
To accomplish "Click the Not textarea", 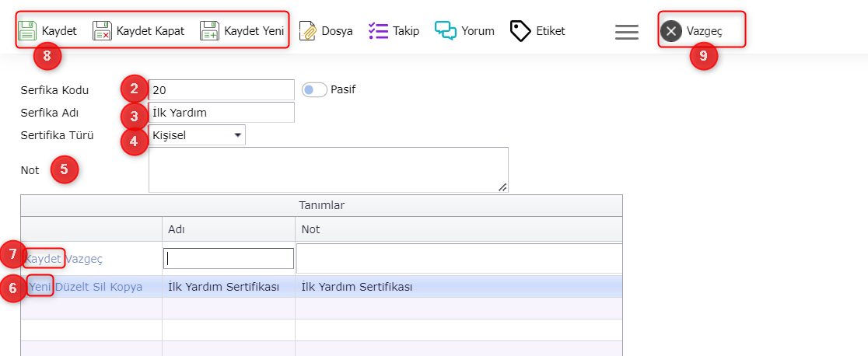I will coord(328,170).
